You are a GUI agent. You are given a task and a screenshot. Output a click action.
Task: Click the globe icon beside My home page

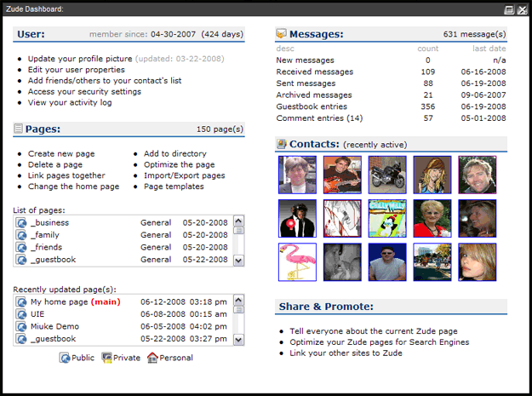(x=21, y=302)
